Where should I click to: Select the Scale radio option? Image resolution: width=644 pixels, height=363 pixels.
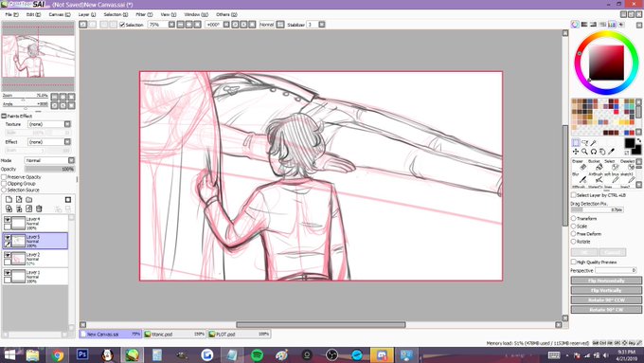click(574, 227)
